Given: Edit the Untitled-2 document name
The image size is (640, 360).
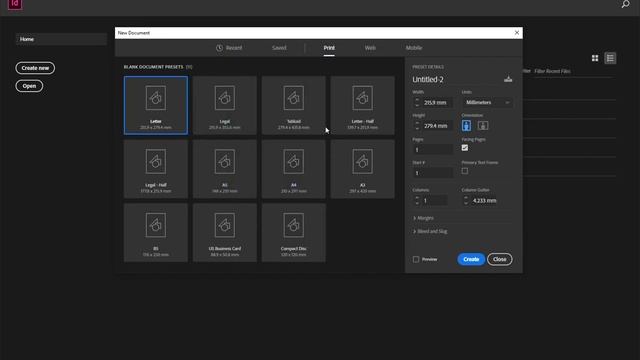Looking at the screenshot, I should 428,79.
